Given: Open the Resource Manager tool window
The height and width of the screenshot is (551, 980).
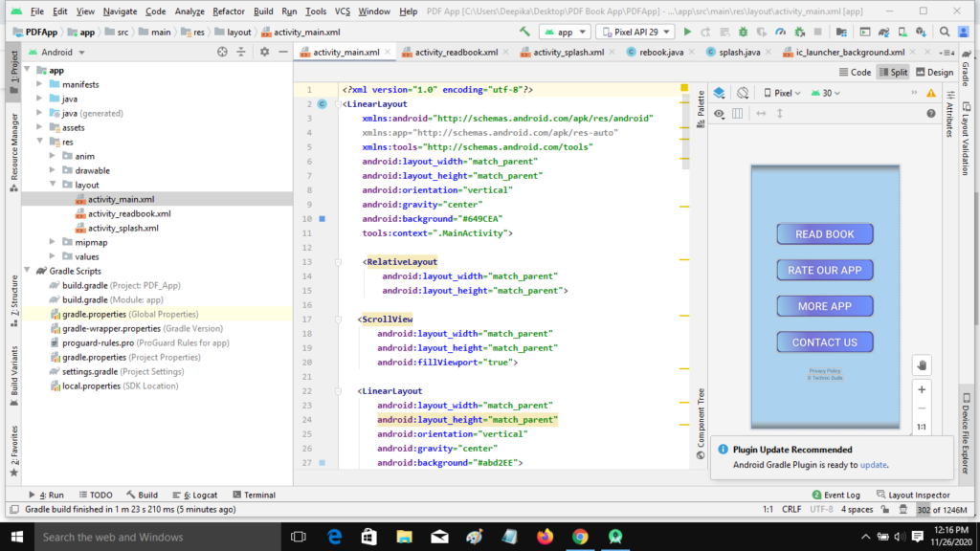Looking at the screenshot, I should point(14,152).
